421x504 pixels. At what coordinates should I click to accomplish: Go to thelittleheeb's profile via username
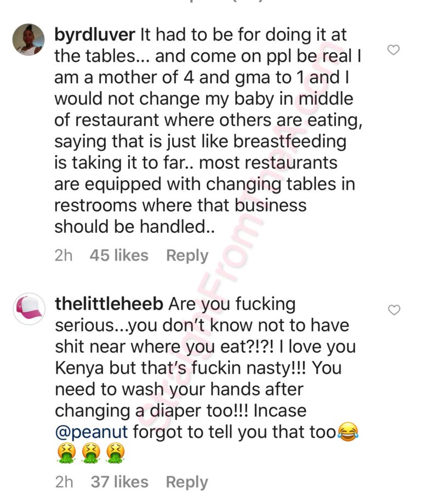109,304
